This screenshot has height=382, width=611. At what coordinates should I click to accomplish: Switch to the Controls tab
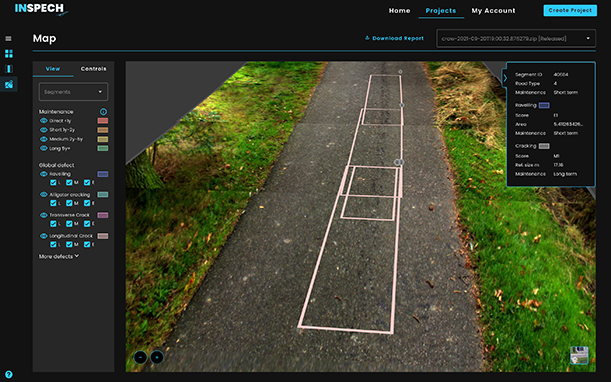(x=94, y=69)
